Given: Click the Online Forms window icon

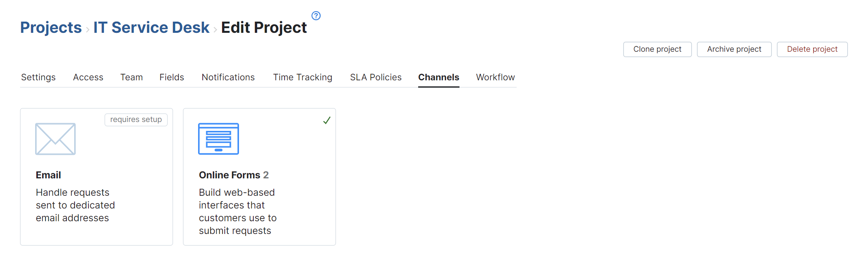Looking at the screenshot, I should point(219,139).
